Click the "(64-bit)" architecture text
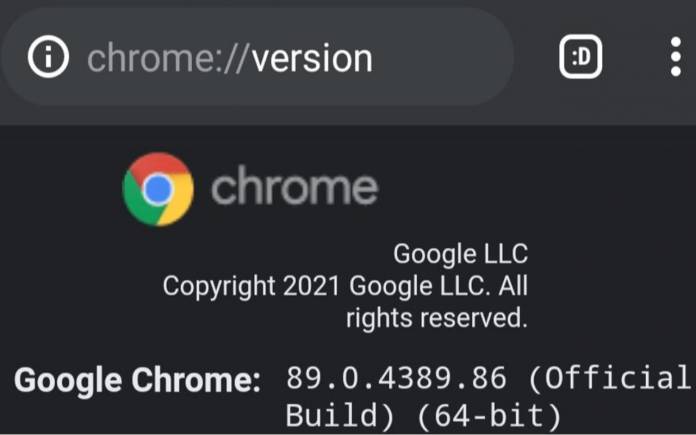The image size is (696, 435). (x=490, y=415)
